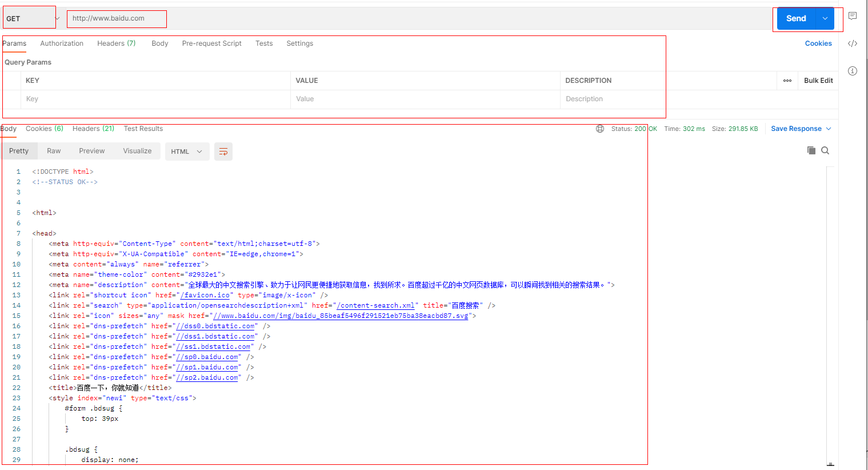
Task: Follow the baidu .svg icon link
Action: point(340,316)
